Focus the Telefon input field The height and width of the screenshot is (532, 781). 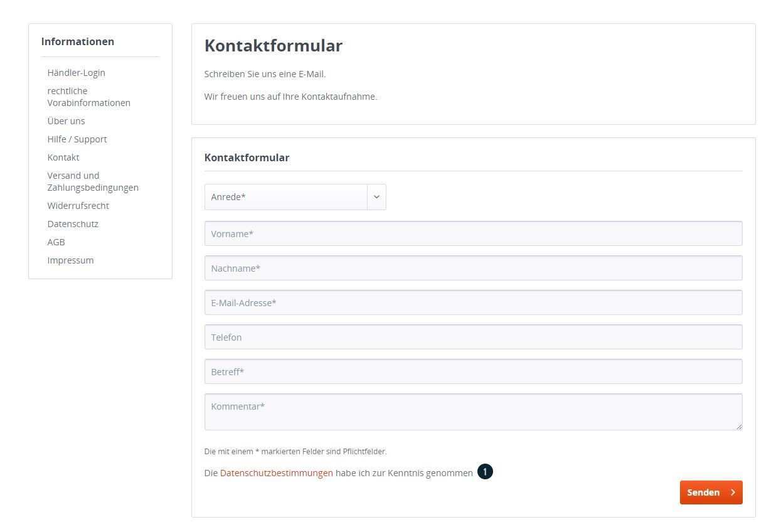(x=473, y=337)
